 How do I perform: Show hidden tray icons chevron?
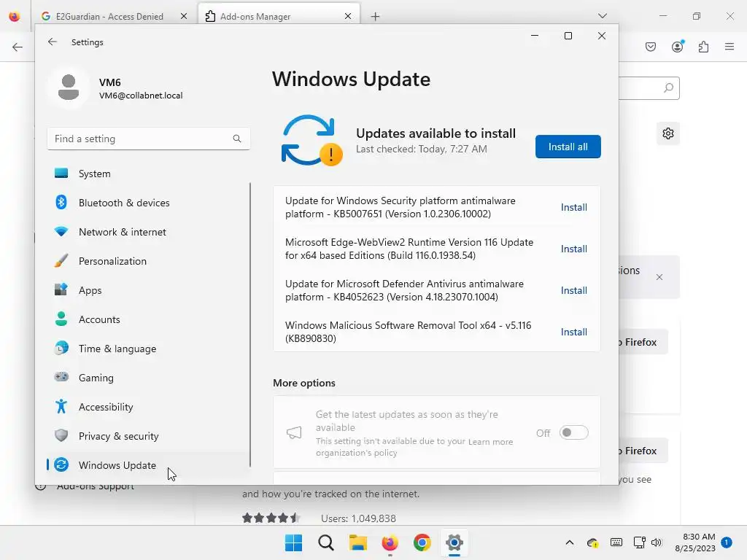point(569,542)
